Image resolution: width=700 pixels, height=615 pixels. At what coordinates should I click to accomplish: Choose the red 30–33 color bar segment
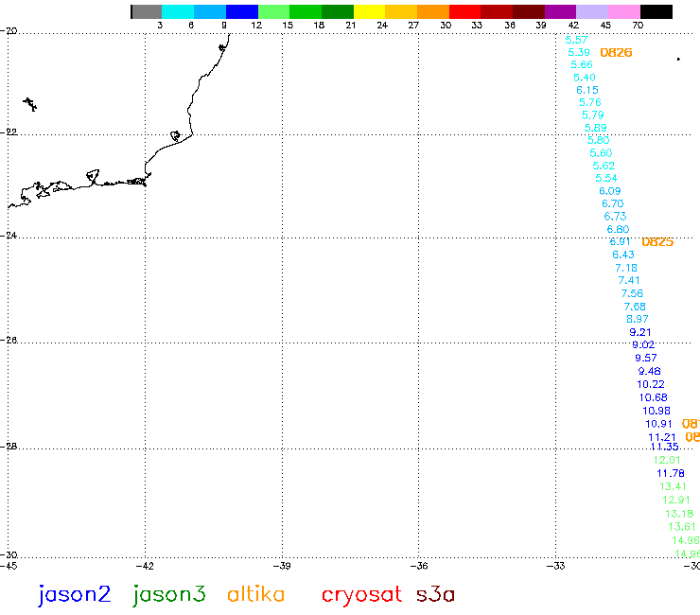point(464,11)
